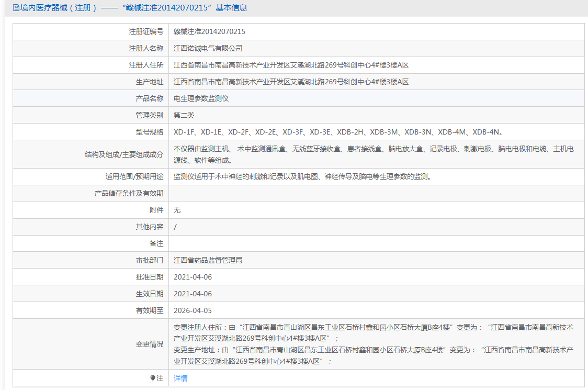
Task: Click the 注 label in the last row
Action: coord(160,378)
